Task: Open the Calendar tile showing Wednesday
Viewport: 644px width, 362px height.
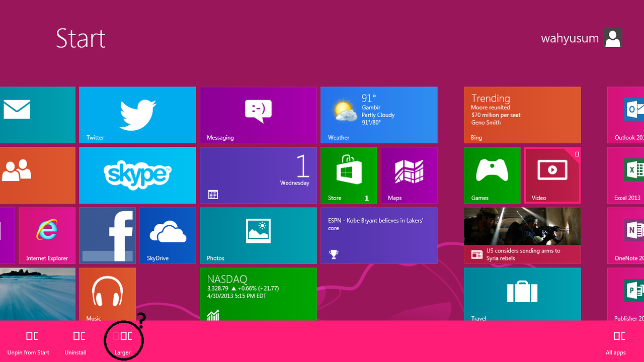Action: (258, 175)
